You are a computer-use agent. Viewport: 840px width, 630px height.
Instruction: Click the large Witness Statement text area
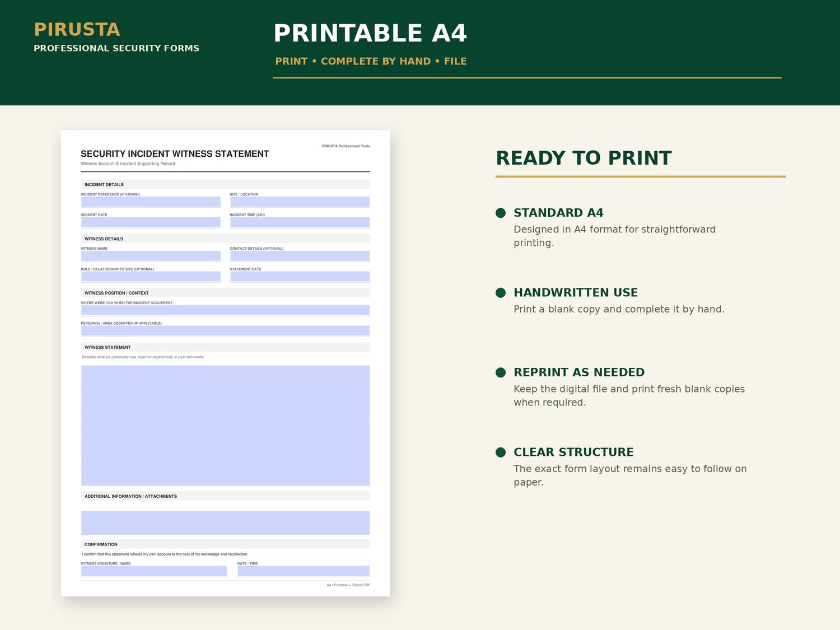point(225,426)
